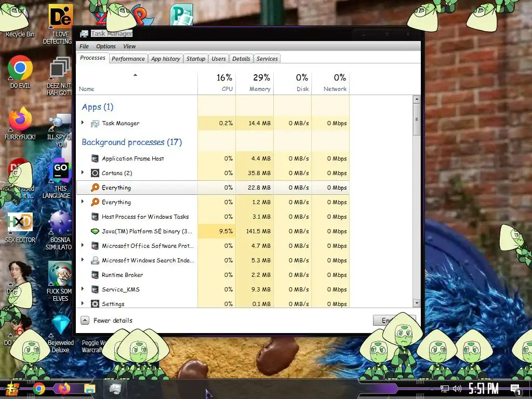This screenshot has height=399, width=532.
Task: Expand the Task Manager app row
Action: 83,123
